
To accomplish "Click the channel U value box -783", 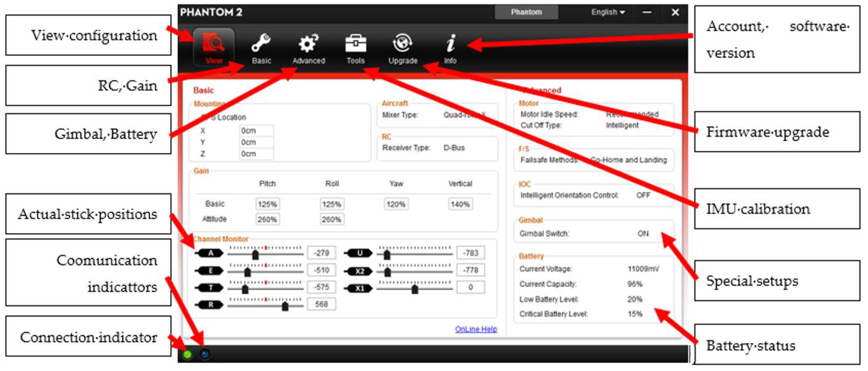I will click(470, 253).
